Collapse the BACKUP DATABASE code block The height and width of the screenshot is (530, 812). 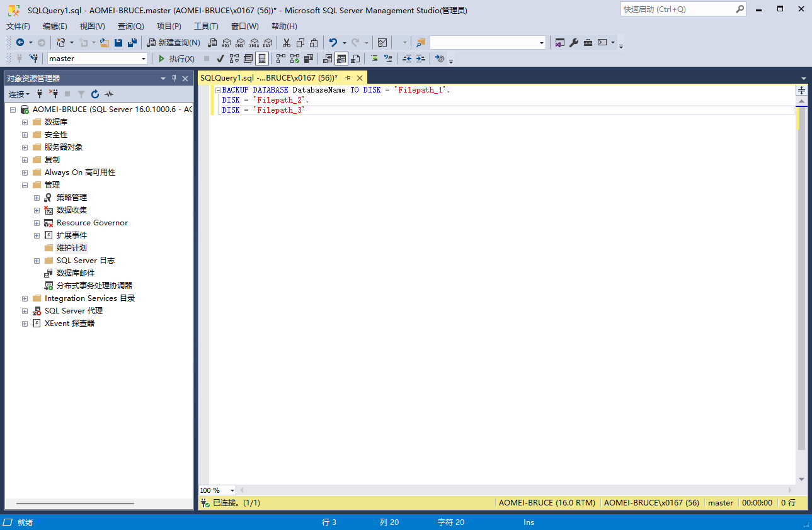point(218,90)
